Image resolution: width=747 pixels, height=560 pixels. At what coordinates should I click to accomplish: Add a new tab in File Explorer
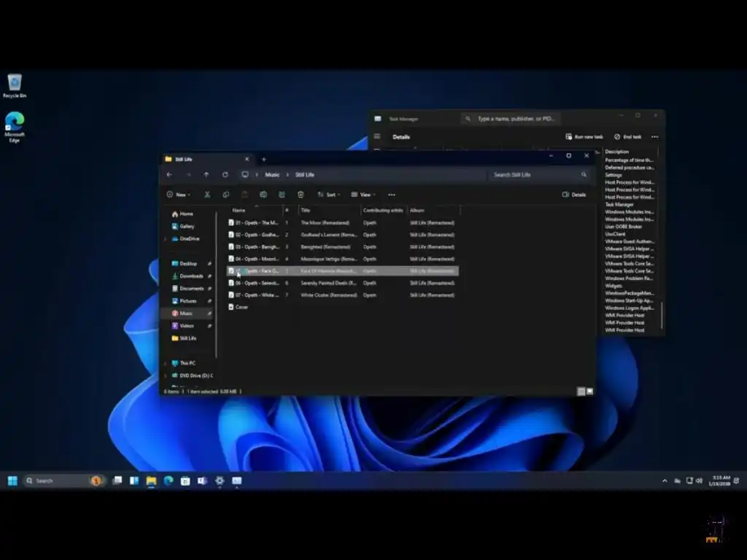pos(263,160)
